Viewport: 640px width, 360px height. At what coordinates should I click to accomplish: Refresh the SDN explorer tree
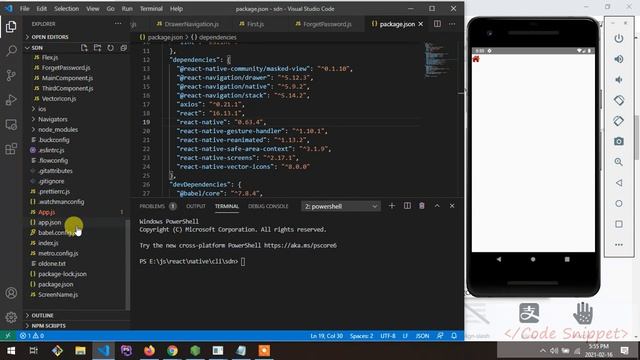coord(110,48)
